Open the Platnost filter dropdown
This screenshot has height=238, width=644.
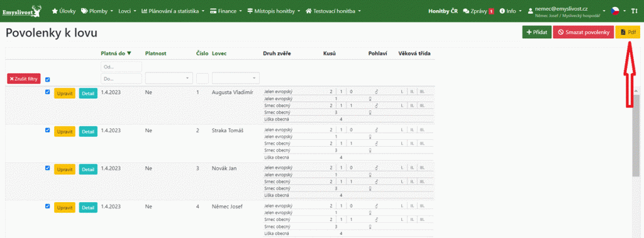coord(169,78)
